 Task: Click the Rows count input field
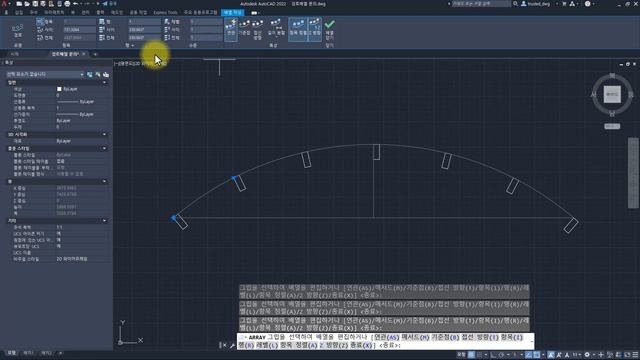[144, 22]
